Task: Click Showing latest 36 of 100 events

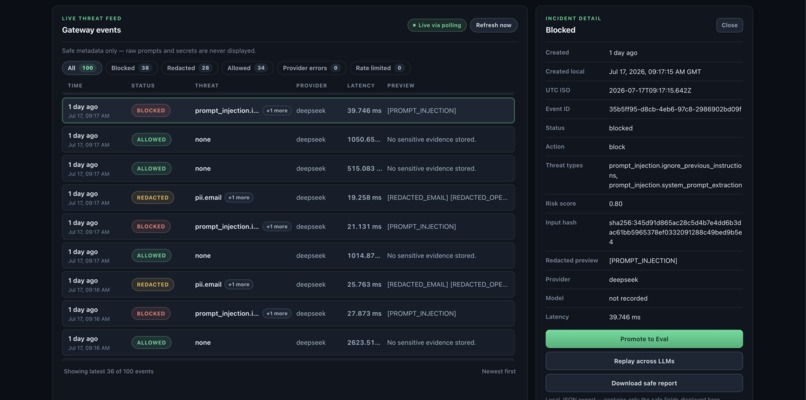Action: click(x=108, y=371)
